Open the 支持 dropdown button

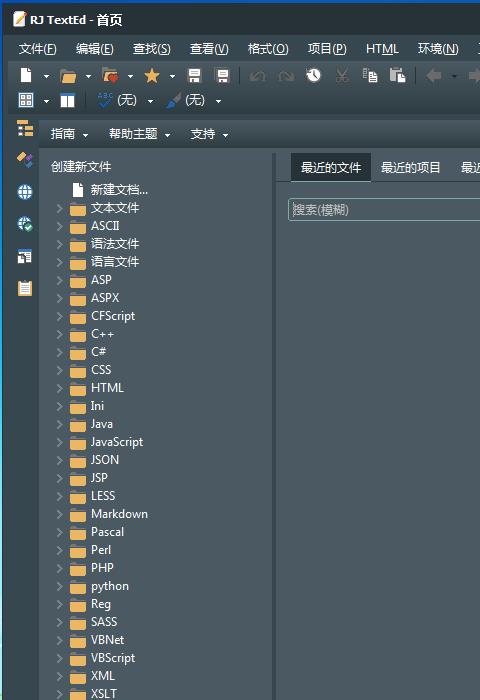tap(209, 134)
